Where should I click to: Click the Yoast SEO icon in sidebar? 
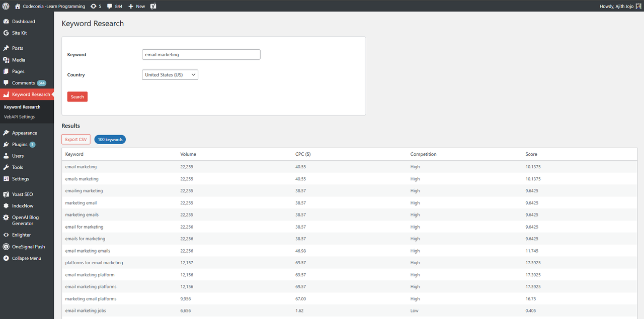click(6, 194)
